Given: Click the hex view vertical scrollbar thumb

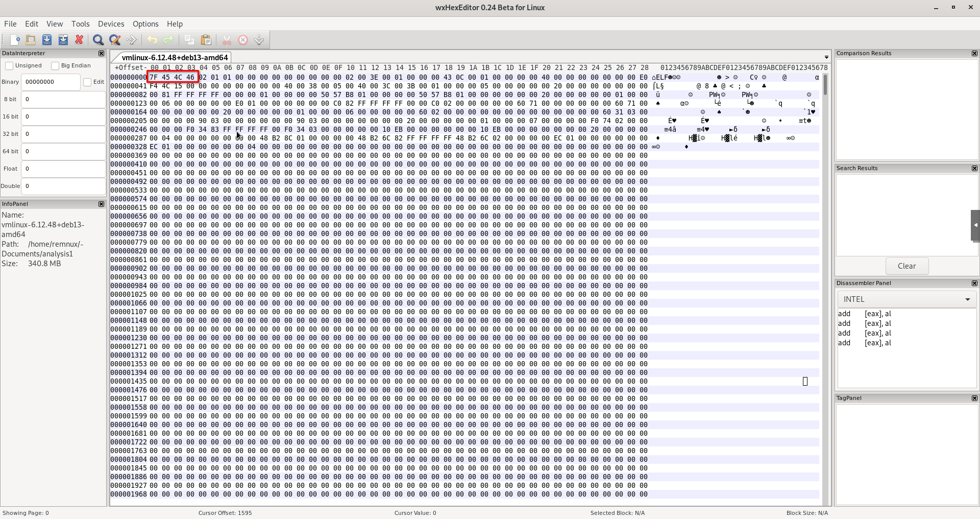Looking at the screenshot, I should (x=825, y=85).
